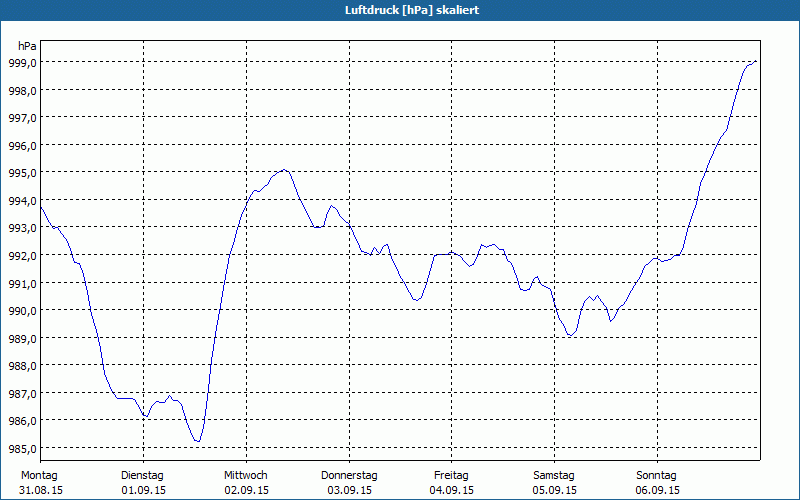Select the 'Montag' day label
This screenshot has width=800, height=500.
[x=39, y=476]
